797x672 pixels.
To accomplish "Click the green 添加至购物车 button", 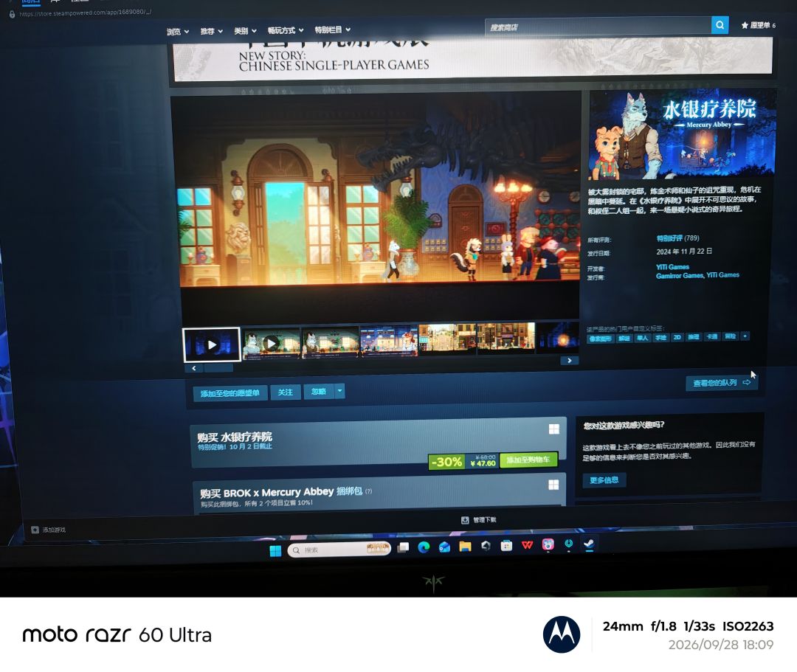I will point(528,460).
